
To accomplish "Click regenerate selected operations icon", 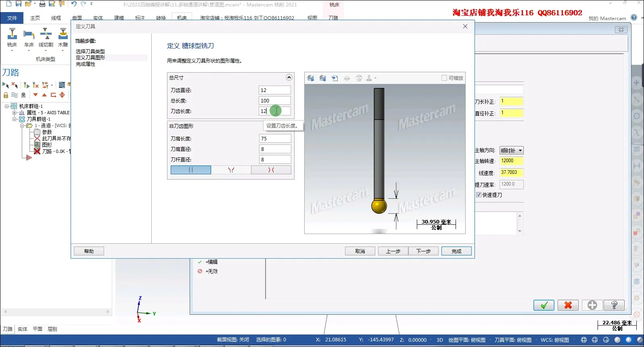I will pos(27,85).
